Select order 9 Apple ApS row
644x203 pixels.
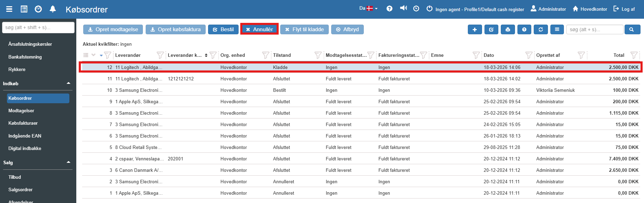pyautogui.click(x=361, y=101)
